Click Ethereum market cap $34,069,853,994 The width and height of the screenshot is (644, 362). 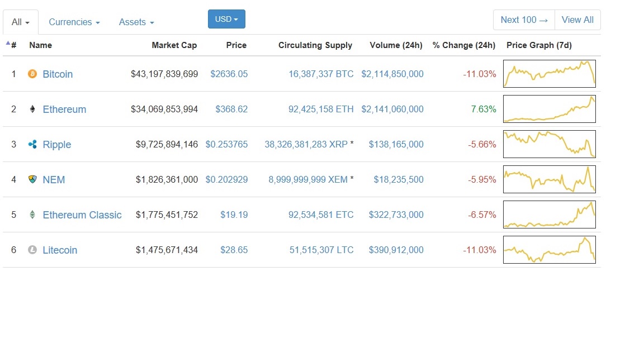coord(164,109)
